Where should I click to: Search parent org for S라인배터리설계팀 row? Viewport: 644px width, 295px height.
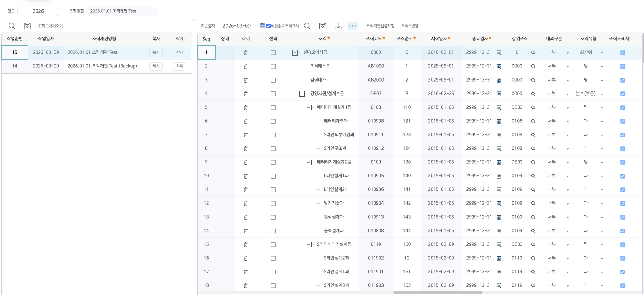click(x=533, y=245)
